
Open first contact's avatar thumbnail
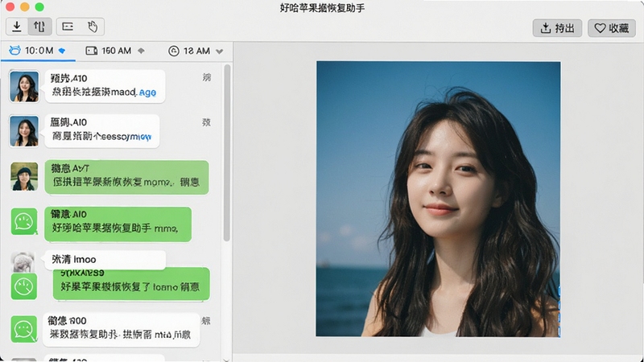pyautogui.click(x=24, y=86)
